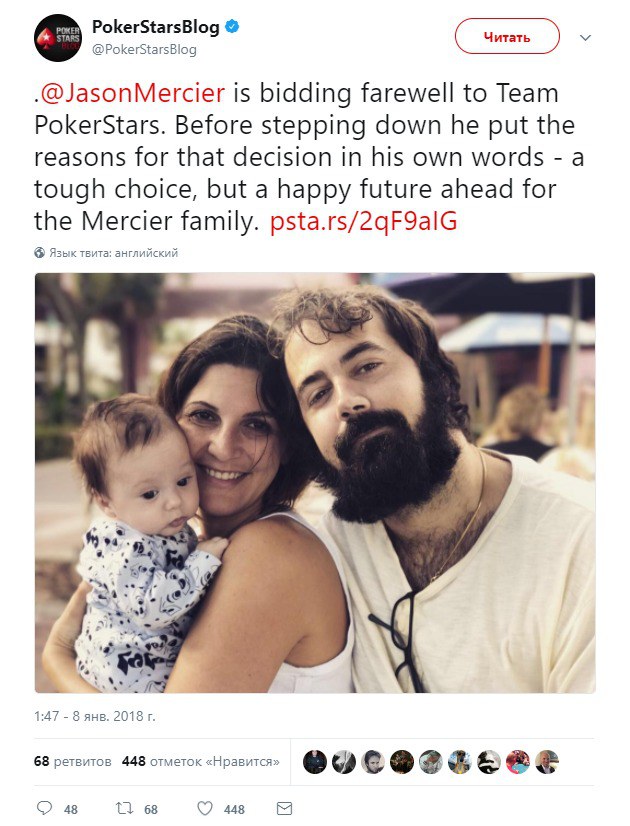Show the 68 ретвитов list
This screenshot has height=826, width=630.
[x=72, y=761]
